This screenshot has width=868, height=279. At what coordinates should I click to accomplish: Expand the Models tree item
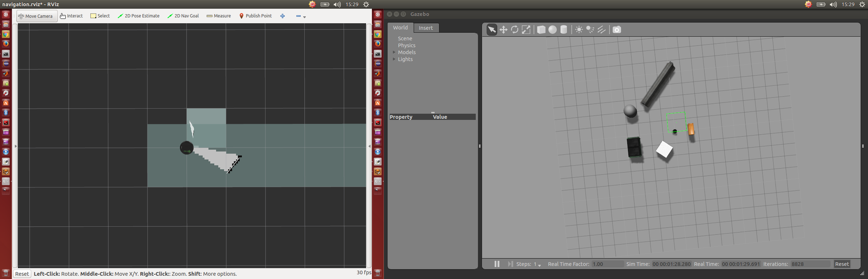[x=394, y=52]
